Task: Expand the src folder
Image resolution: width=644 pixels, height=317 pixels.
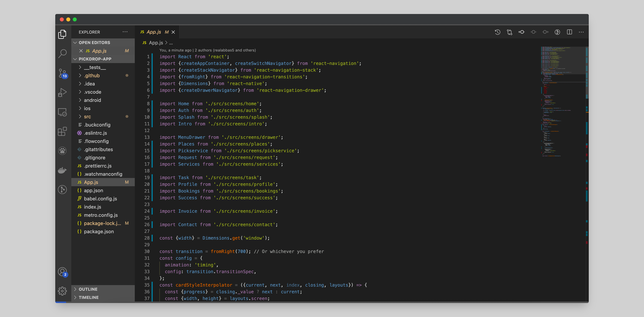Action: (103, 117)
